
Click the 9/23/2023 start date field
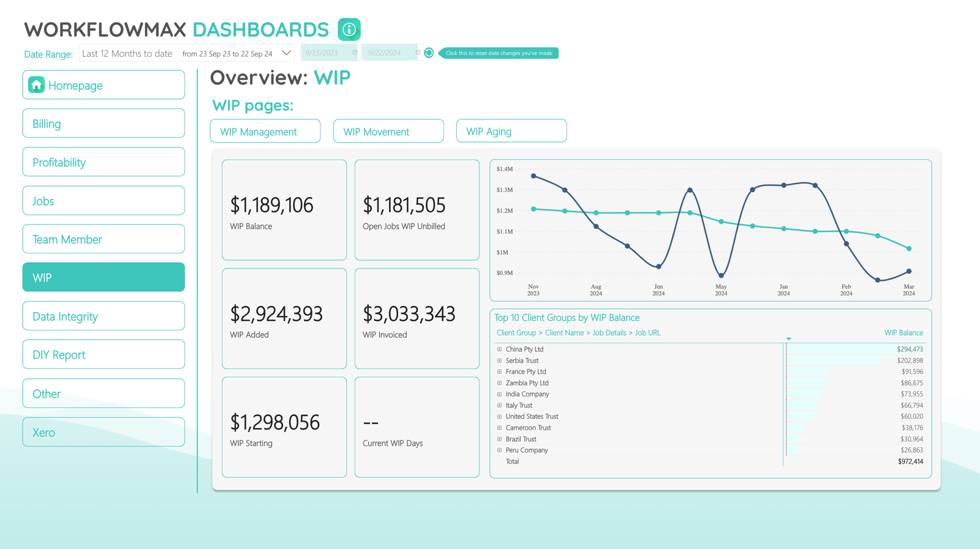[323, 53]
